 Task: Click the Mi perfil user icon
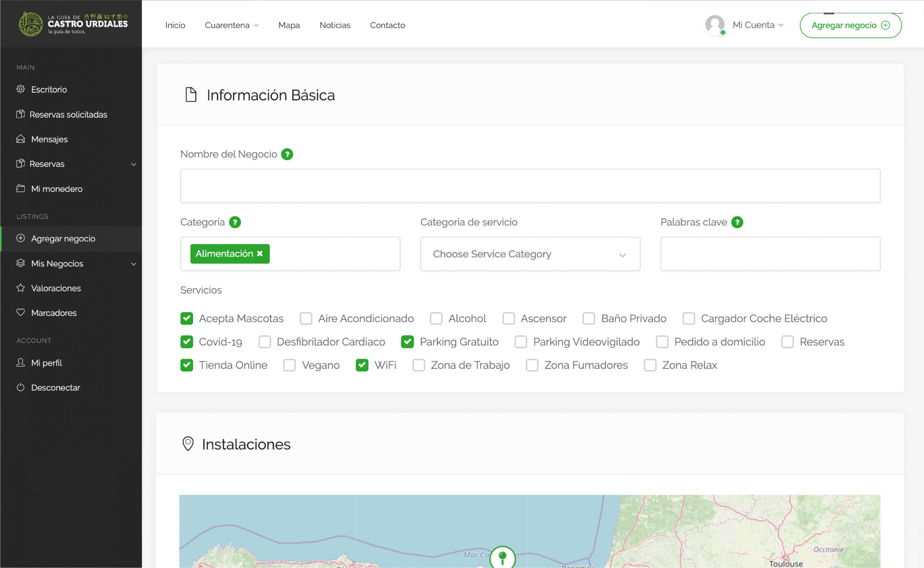(21, 362)
